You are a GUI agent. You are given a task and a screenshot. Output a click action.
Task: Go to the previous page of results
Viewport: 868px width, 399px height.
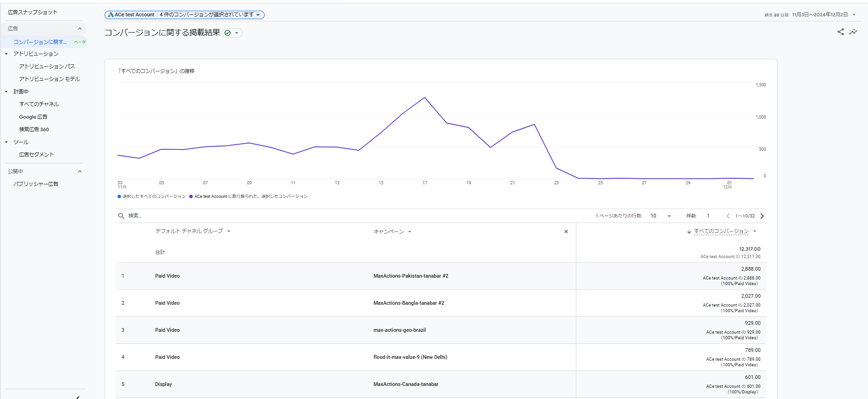(x=728, y=216)
